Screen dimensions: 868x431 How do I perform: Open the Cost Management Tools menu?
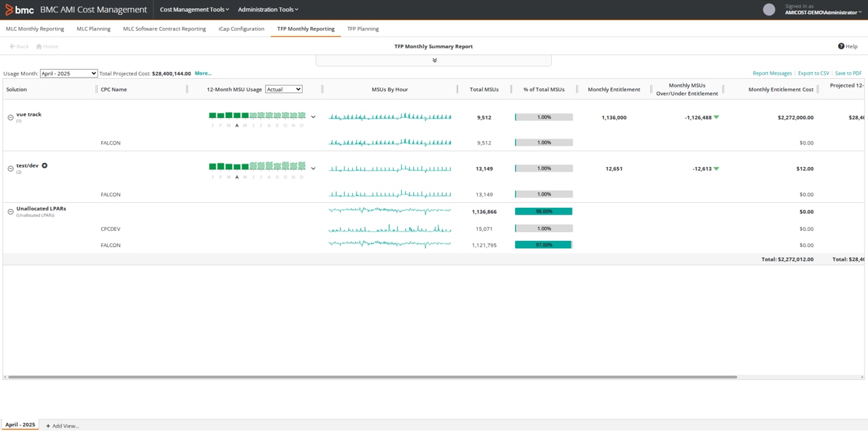pos(194,10)
